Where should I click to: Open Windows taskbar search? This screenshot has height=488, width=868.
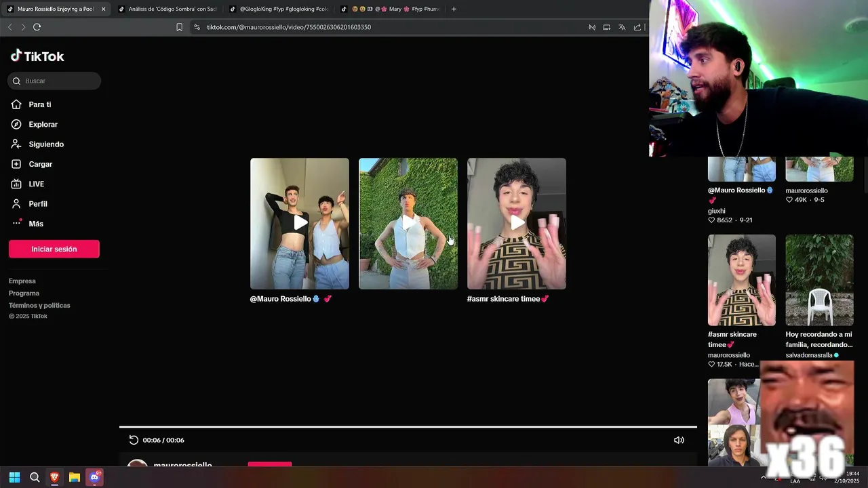[35, 477]
